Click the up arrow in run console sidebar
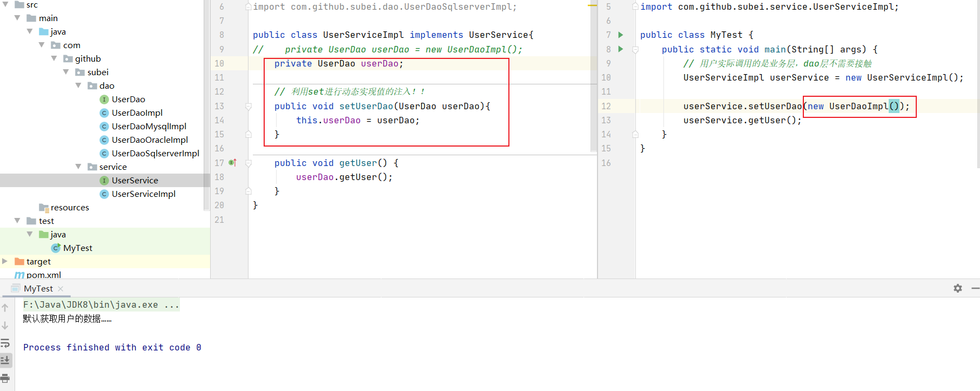This screenshot has height=391, width=980. coord(5,308)
